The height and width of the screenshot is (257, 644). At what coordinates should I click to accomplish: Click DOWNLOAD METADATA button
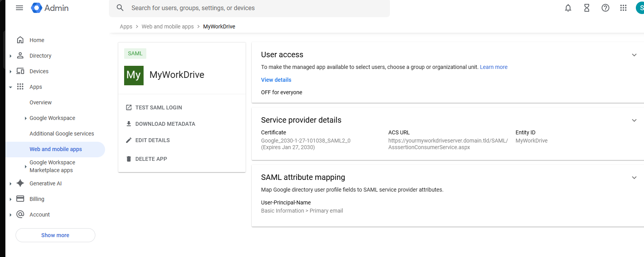coord(165,124)
